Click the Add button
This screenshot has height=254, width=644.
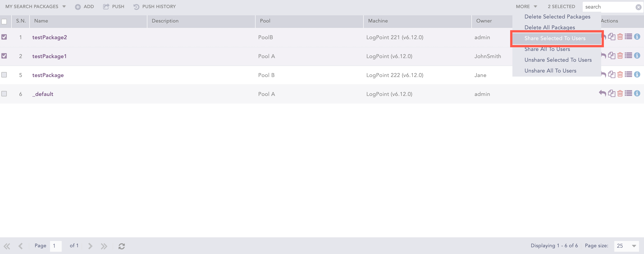point(84,7)
